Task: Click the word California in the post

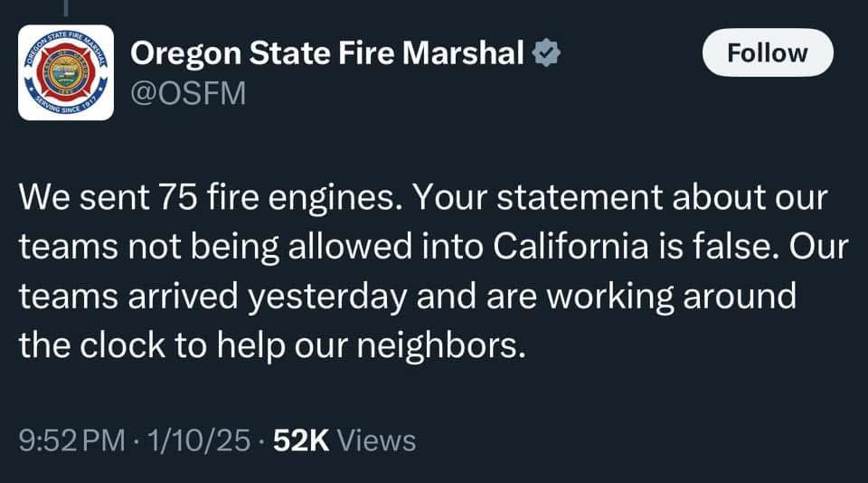Action: (571, 246)
